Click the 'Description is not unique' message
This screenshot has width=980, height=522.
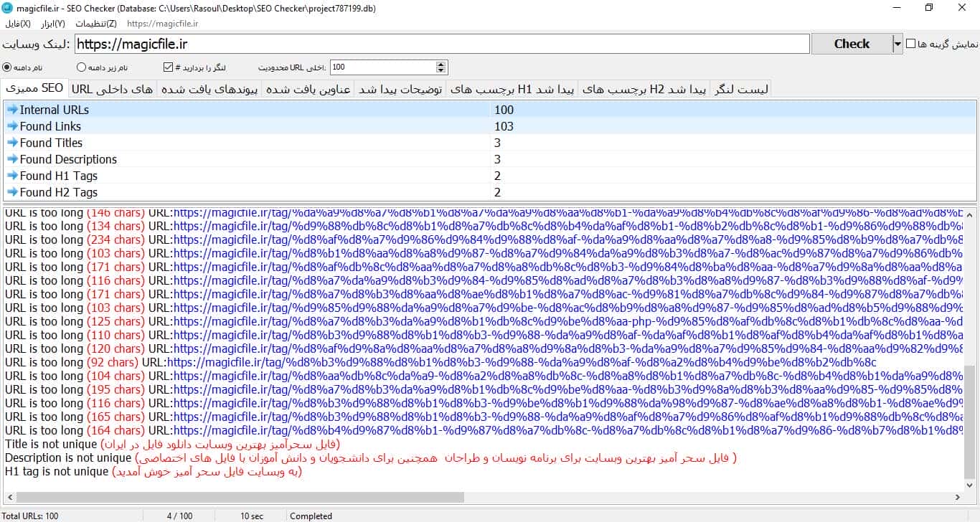(x=370, y=457)
